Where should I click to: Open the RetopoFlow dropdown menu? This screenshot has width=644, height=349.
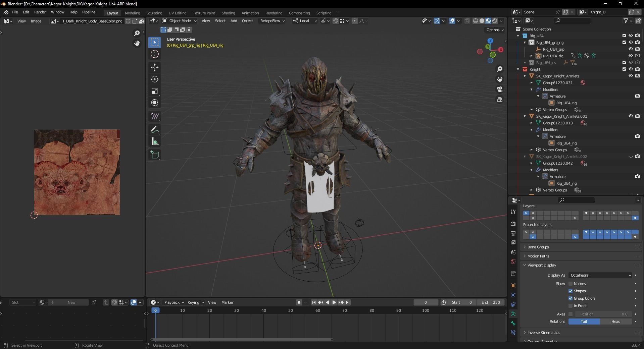(273, 21)
